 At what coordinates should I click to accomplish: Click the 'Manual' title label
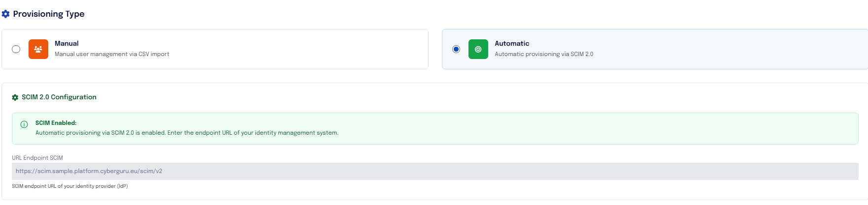point(67,43)
